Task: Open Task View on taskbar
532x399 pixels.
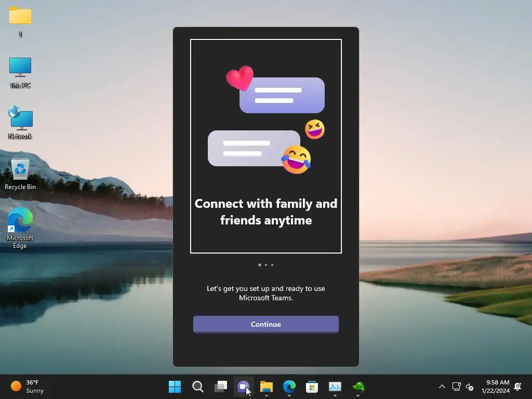Action: tap(220, 387)
